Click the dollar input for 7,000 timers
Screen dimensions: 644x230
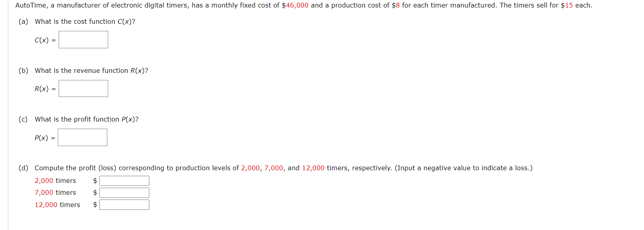[x=124, y=193]
